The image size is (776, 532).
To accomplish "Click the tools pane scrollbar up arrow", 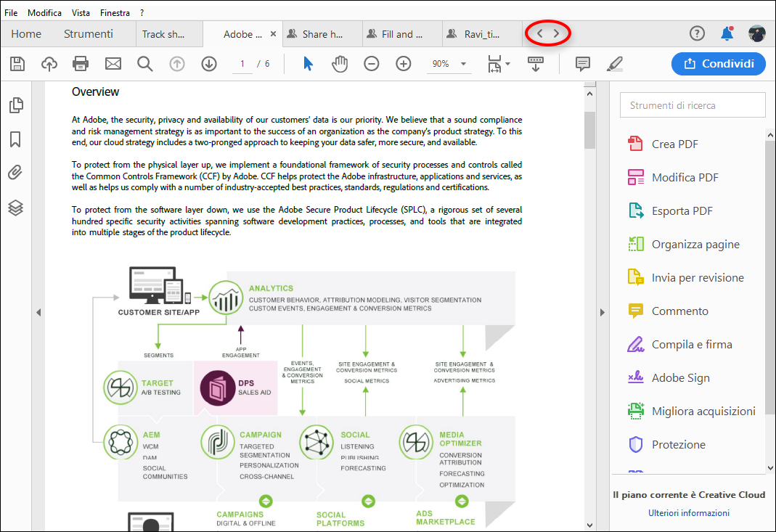I will point(770,134).
